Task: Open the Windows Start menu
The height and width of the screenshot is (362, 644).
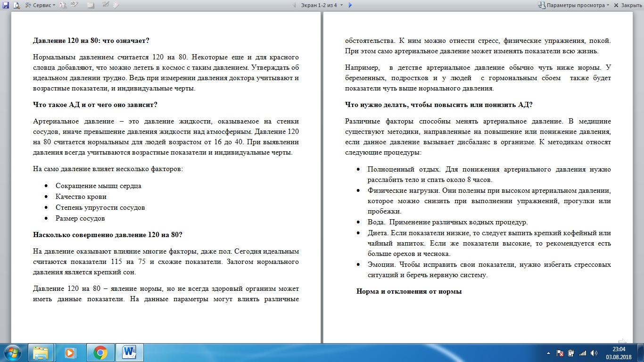Action: (13, 353)
